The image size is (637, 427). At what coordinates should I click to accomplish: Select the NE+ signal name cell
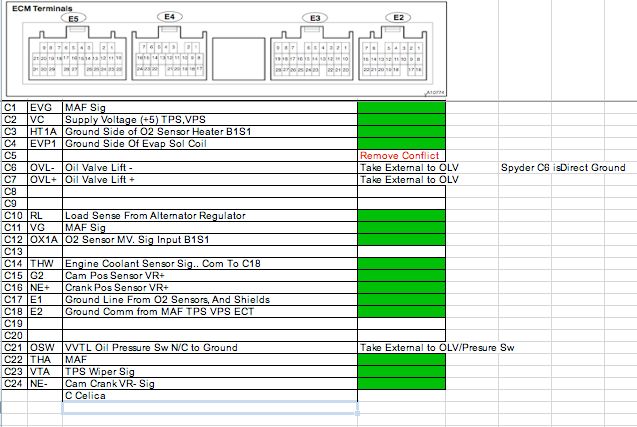45,287
